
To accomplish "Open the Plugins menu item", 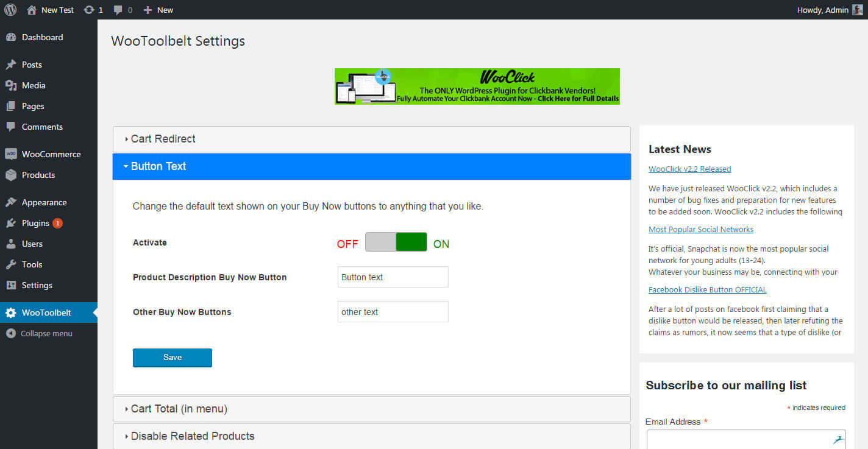I will pos(49,223).
